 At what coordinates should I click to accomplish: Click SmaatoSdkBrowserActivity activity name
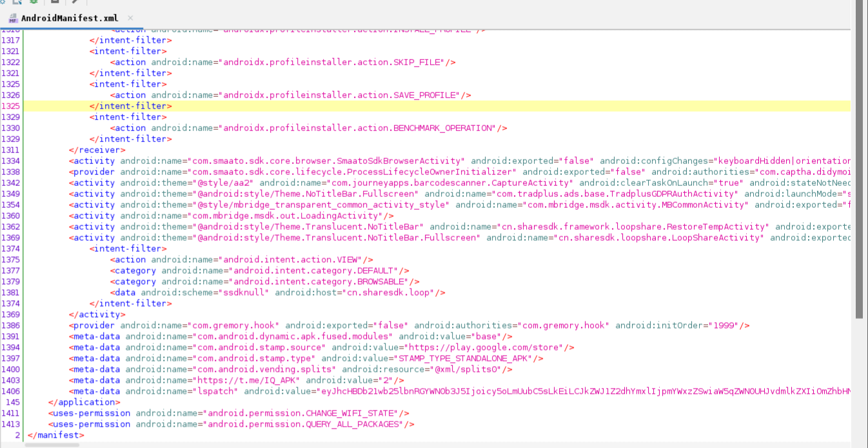tap(326, 161)
